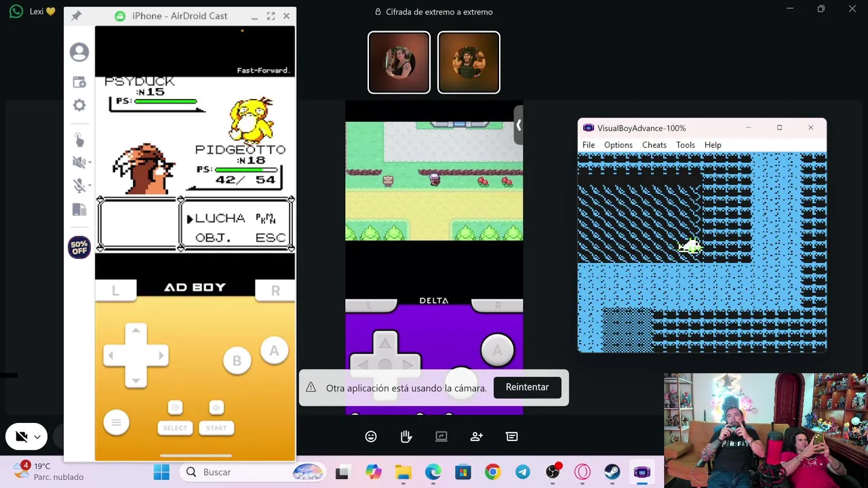This screenshot has height=488, width=868.
Task: Open Copilot from taskbar
Action: click(x=373, y=472)
